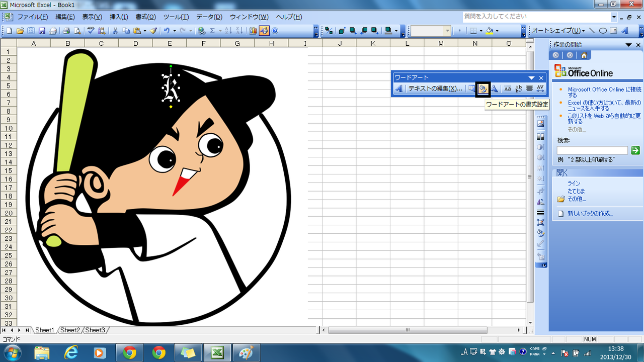Open Excel Help question mark icon

click(x=275, y=31)
